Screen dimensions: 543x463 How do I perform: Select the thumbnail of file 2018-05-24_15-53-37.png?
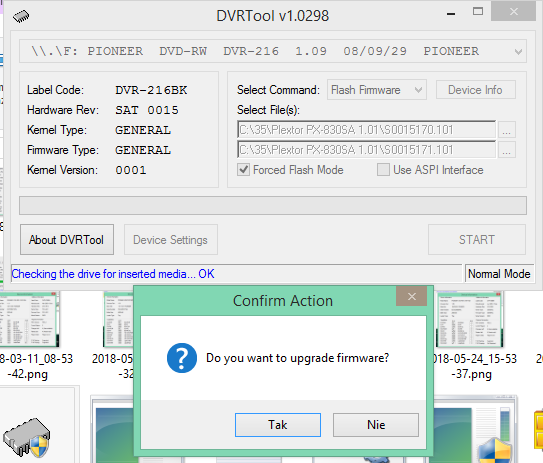(x=470, y=319)
